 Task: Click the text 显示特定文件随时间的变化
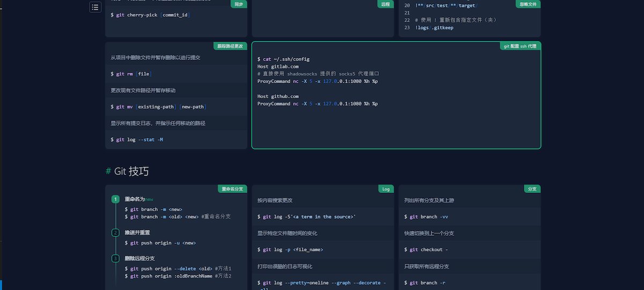point(288,233)
